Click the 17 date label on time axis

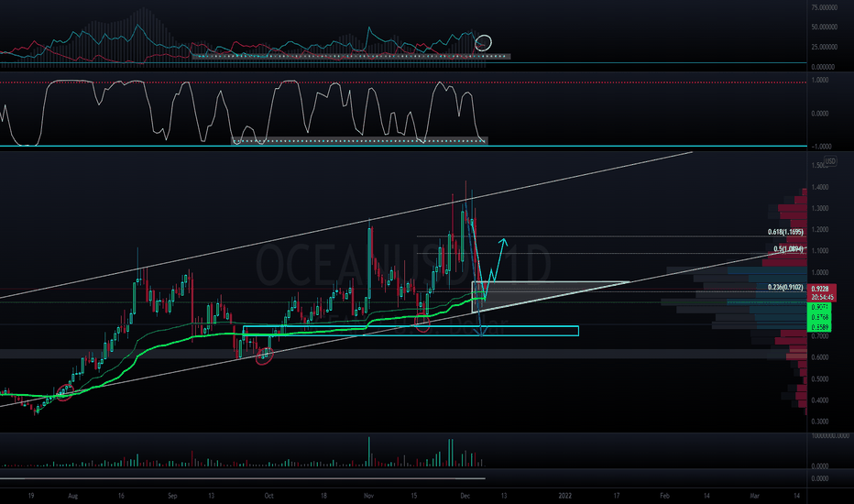(x=617, y=496)
